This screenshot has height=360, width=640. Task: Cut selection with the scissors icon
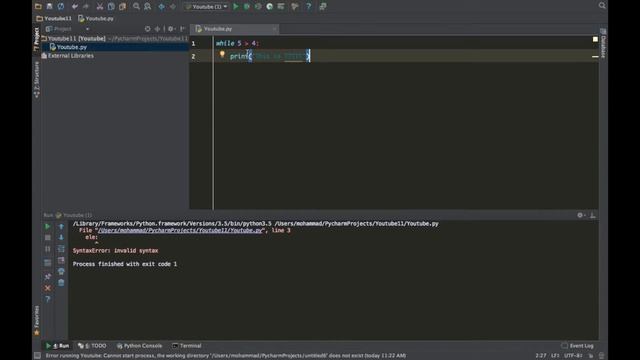point(100,6)
